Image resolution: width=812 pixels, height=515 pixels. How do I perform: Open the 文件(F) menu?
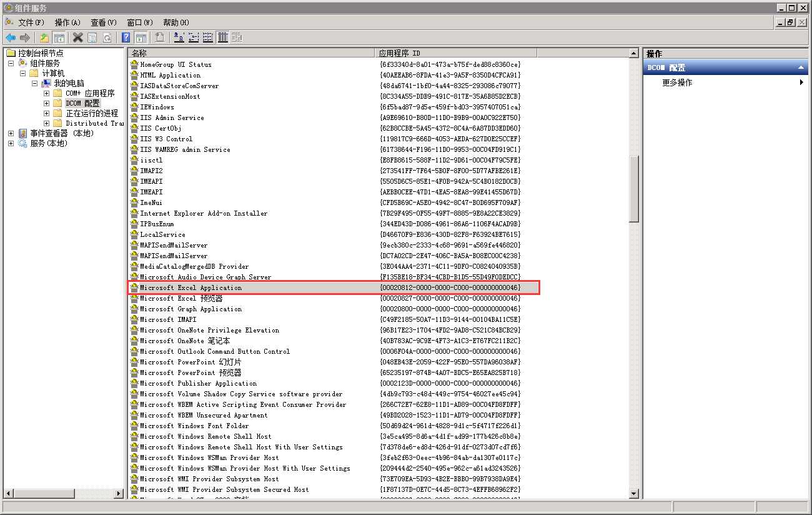[31, 22]
